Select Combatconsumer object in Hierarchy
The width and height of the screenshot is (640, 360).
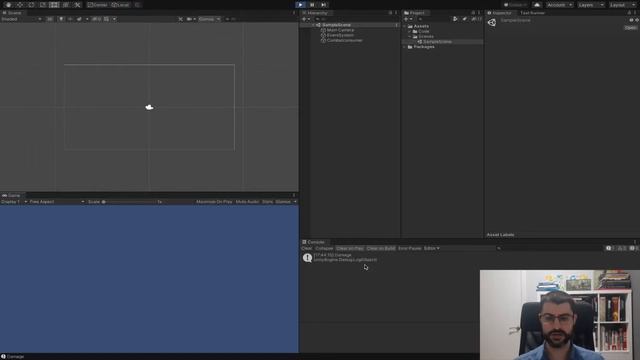coord(344,40)
